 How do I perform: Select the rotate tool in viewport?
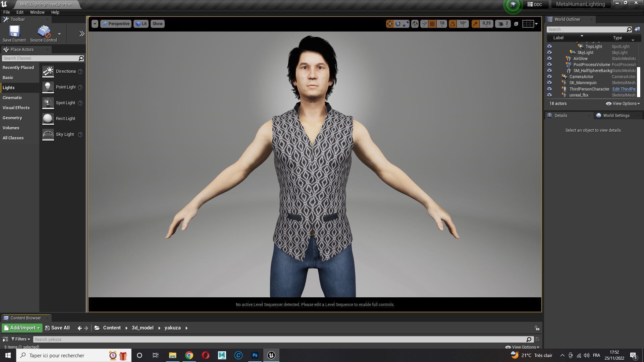[x=398, y=24]
